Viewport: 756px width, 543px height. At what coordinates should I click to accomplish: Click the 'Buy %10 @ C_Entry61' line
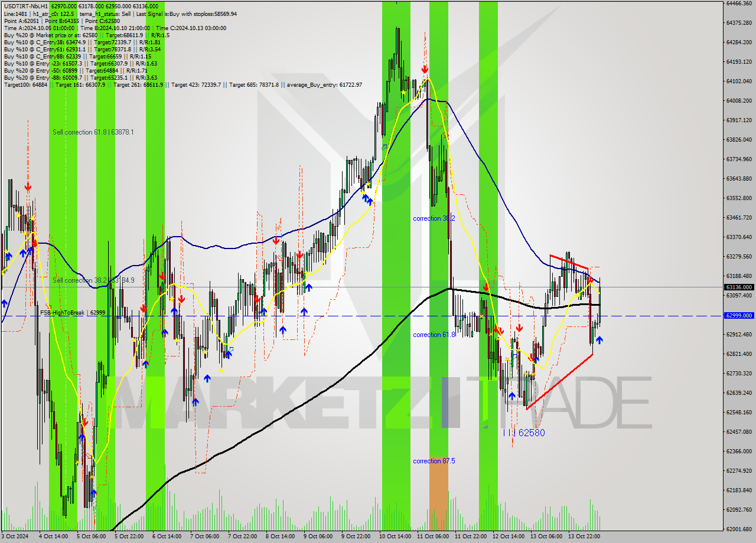82,49
